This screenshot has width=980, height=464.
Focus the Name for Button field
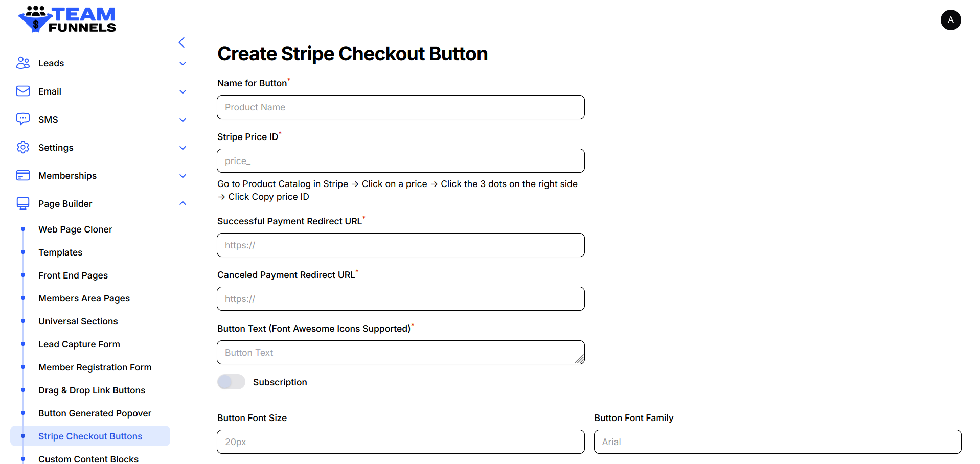click(400, 107)
